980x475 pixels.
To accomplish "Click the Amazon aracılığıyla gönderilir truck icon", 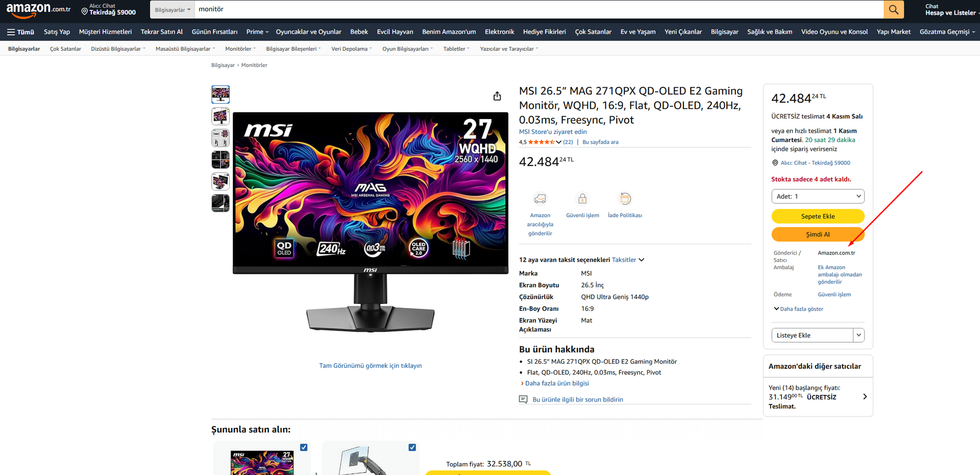I will click(540, 198).
